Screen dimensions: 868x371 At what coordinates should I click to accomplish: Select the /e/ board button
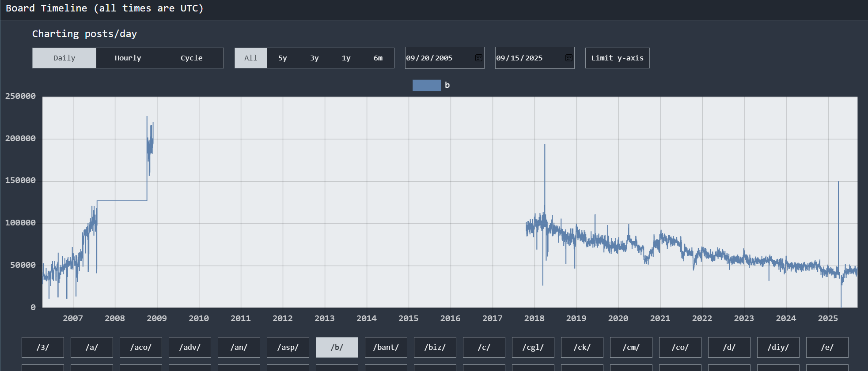827,347
